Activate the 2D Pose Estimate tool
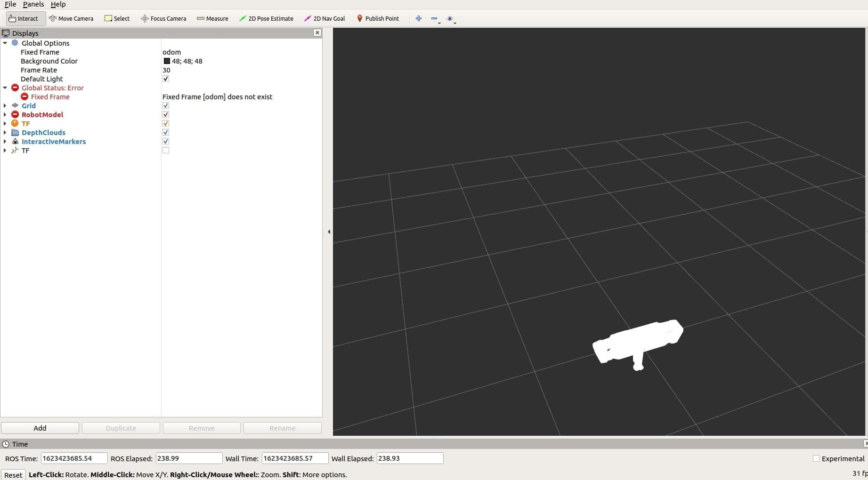This screenshot has height=480, width=868. [266, 18]
